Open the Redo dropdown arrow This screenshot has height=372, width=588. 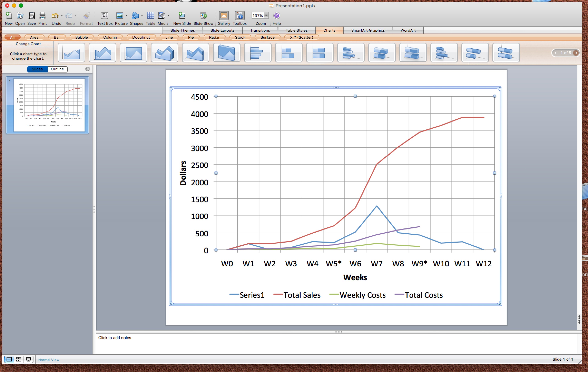point(75,16)
